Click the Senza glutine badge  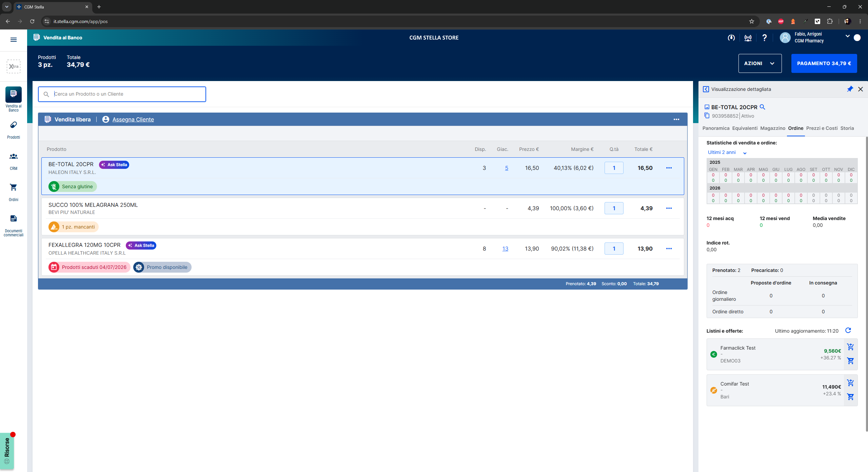coord(73,186)
